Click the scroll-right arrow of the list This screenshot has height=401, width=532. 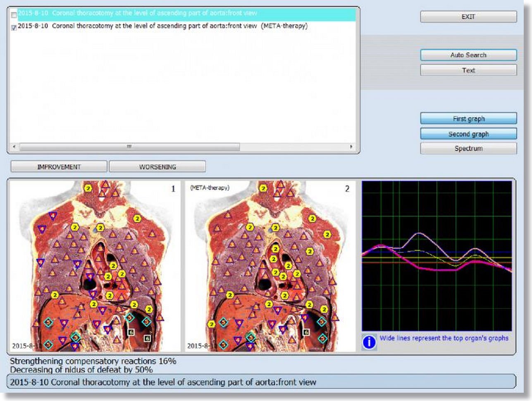click(351, 147)
